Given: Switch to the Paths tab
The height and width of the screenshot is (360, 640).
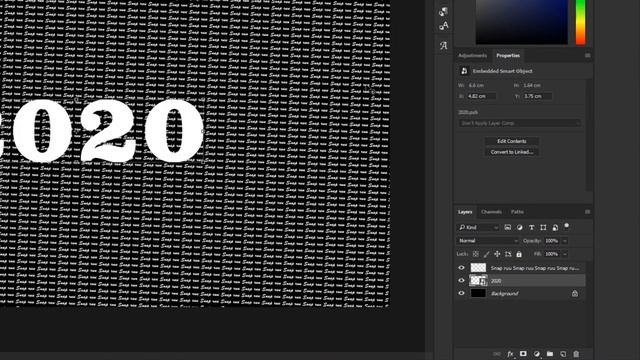Looking at the screenshot, I should click(x=517, y=212).
